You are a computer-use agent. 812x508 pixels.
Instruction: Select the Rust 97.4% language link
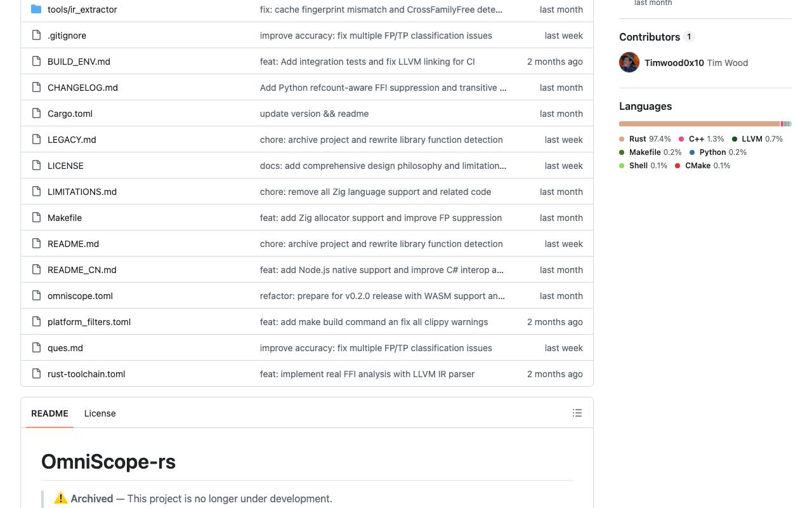(644, 139)
